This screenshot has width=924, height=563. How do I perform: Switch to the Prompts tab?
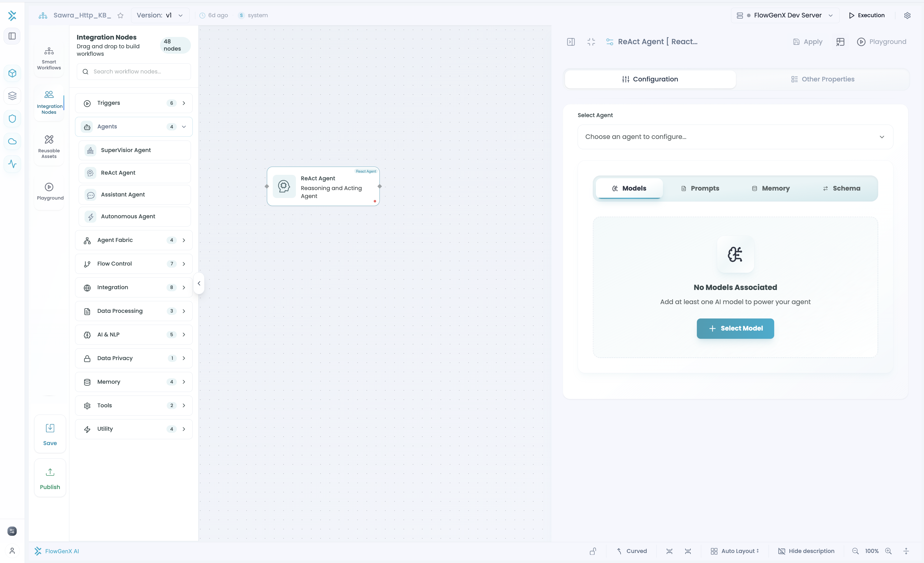(700, 188)
